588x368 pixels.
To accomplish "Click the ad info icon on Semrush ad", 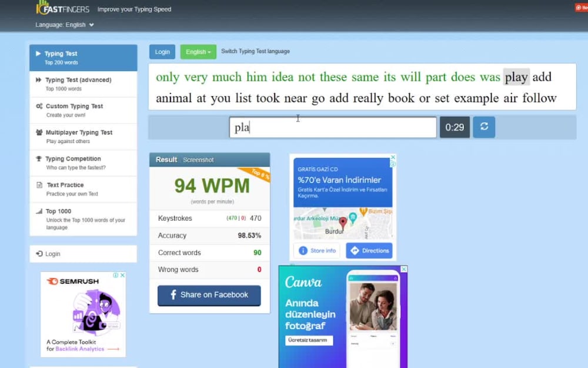I will pyautogui.click(x=116, y=275).
